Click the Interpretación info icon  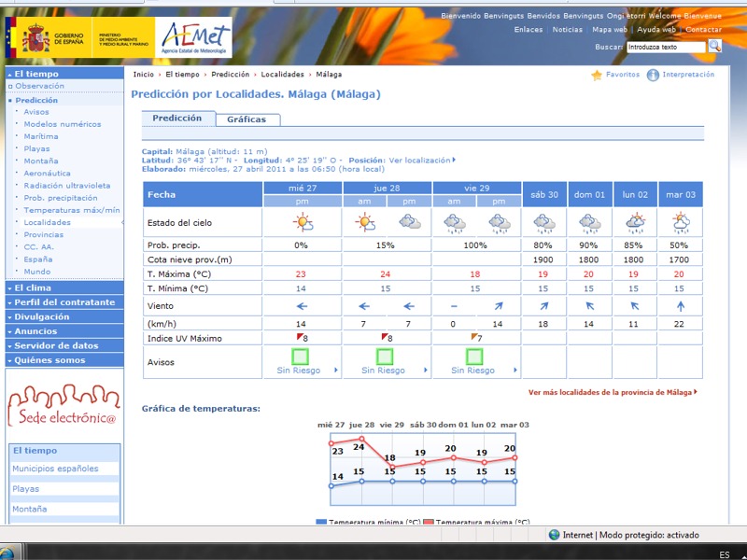(x=653, y=75)
